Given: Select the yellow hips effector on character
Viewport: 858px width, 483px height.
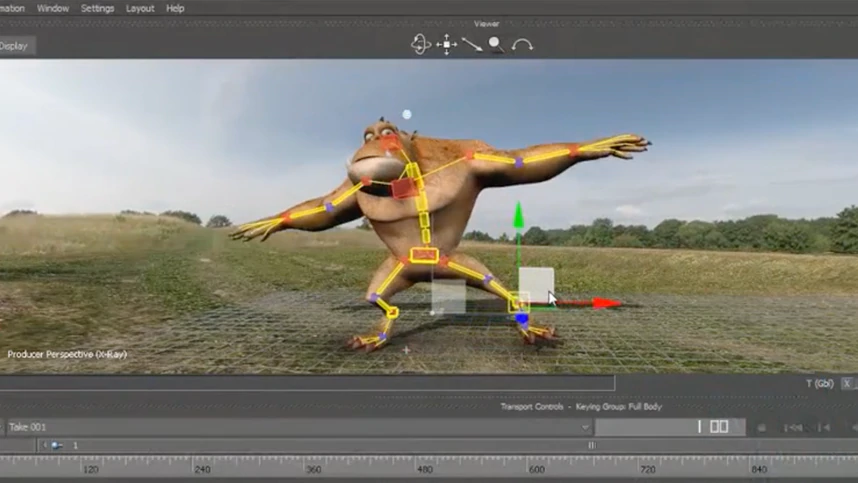Looking at the screenshot, I should pyautogui.click(x=424, y=255).
